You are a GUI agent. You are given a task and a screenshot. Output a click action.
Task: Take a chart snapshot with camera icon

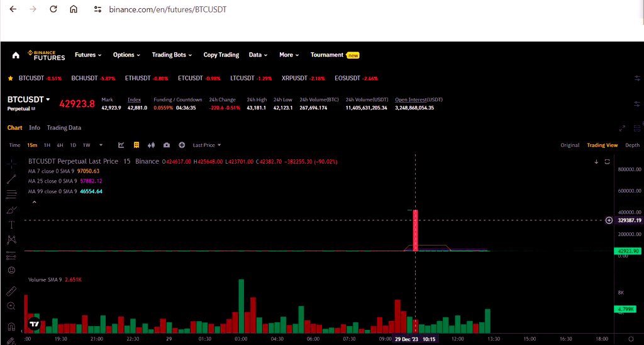click(x=166, y=145)
